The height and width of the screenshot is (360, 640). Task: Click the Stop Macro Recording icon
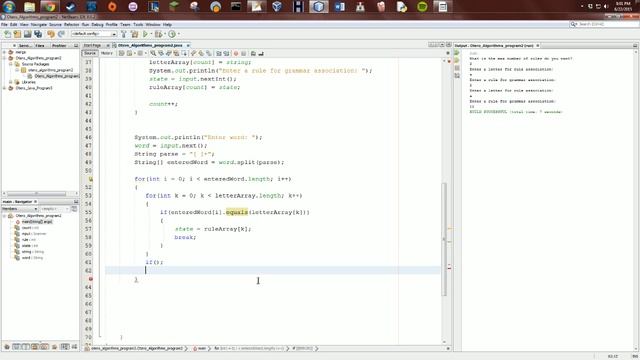coord(244,53)
